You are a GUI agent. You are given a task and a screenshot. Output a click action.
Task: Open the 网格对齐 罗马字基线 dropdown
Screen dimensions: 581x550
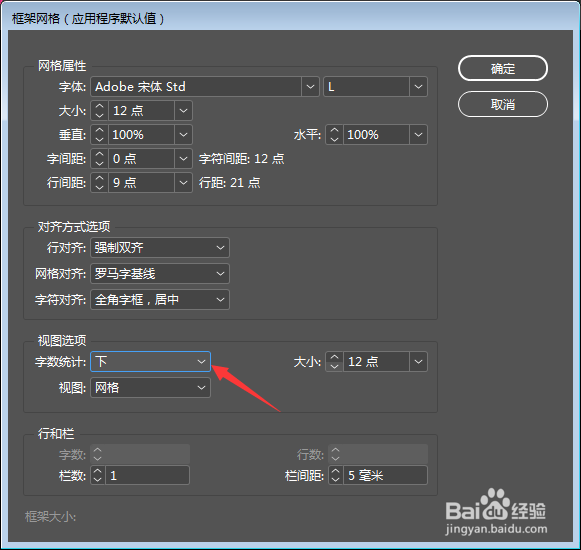click(x=160, y=274)
